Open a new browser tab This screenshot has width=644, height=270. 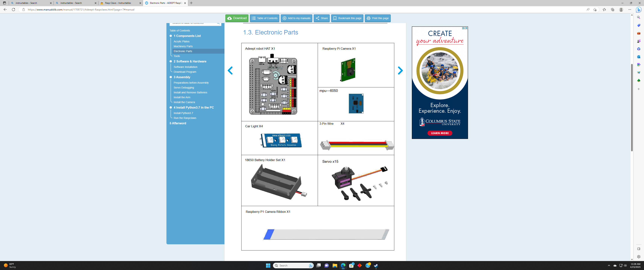pyautogui.click(x=191, y=3)
